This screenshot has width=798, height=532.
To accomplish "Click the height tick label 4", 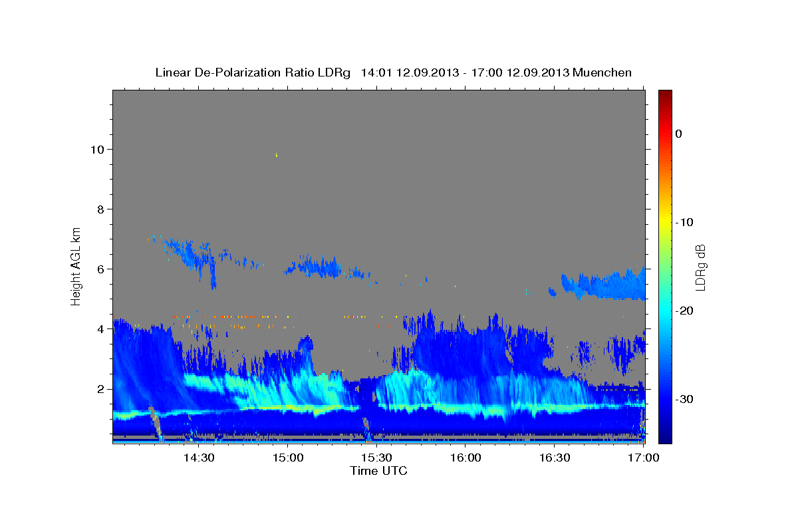I will tap(101, 329).
